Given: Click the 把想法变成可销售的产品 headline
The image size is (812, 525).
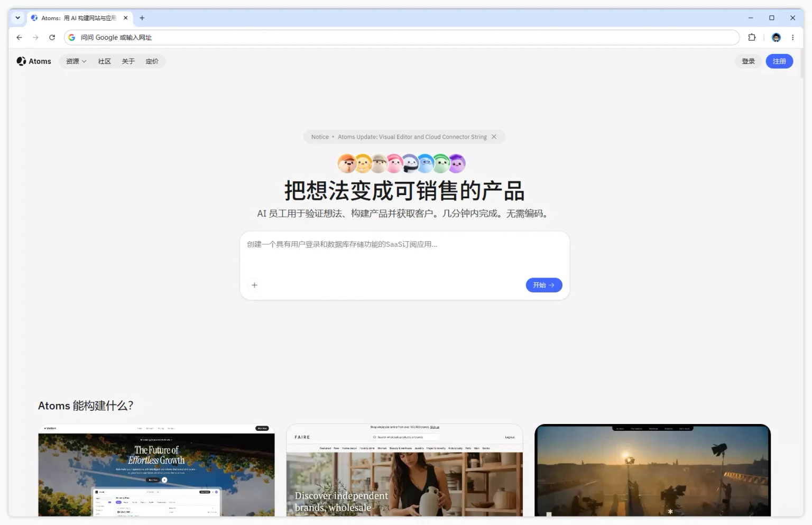Looking at the screenshot, I should point(404,191).
